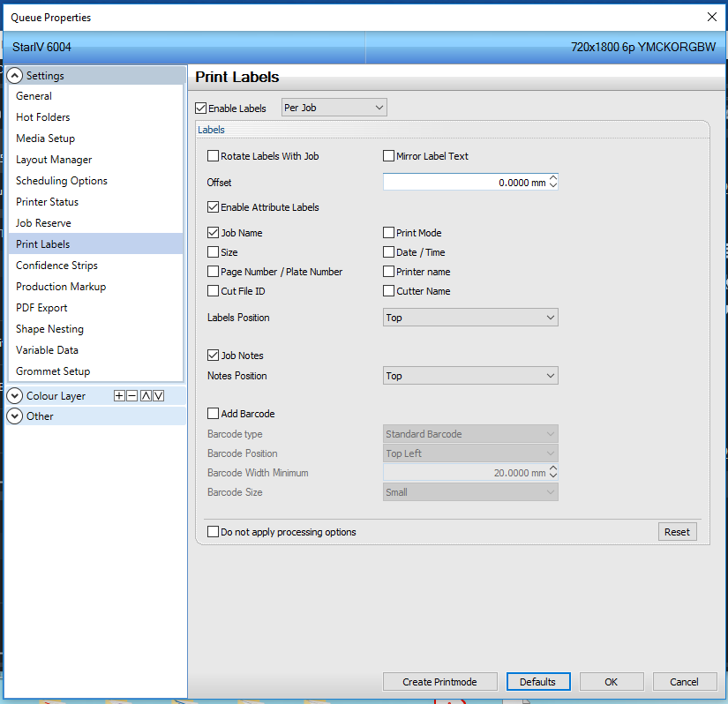Screen dimensions: 728x704
Task: Click the move layer down arrow icon
Action: (158, 396)
